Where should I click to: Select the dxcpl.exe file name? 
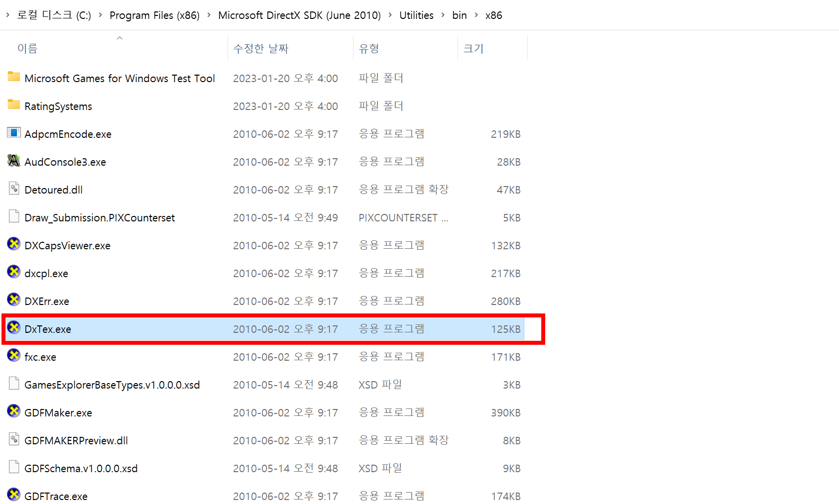[46, 273]
